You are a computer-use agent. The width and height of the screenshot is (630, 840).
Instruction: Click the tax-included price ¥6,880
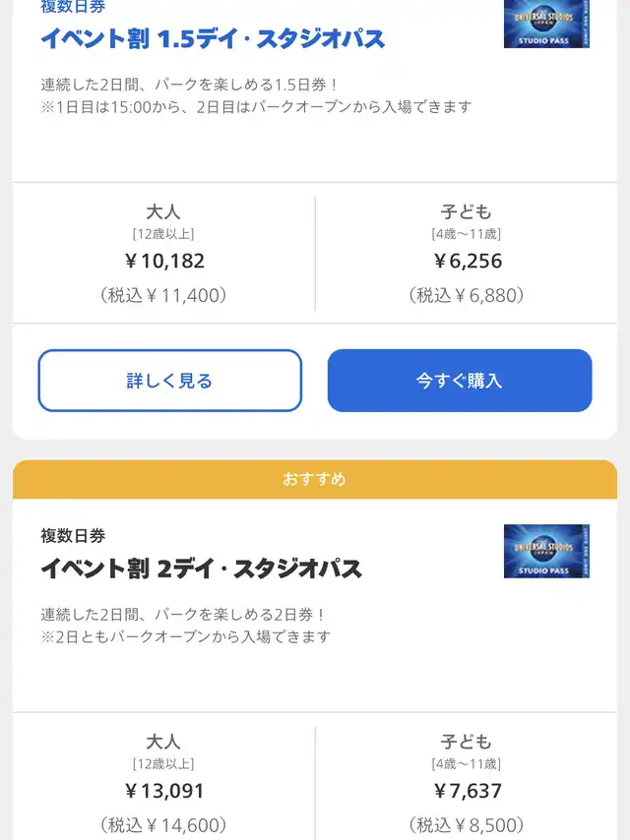click(x=467, y=295)
